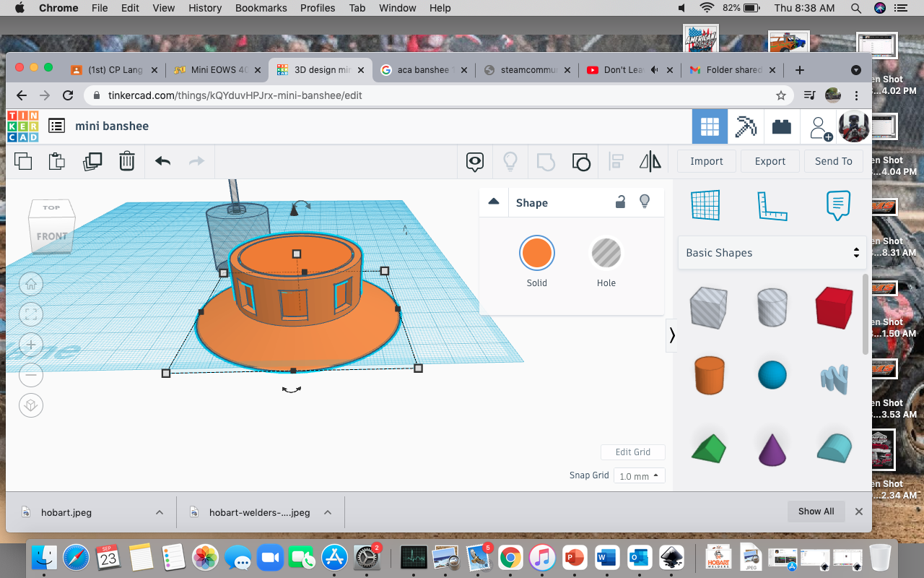Switch to the Mini EOWS tab
The width and height of the screenshot is (924, 578).
pos(217,70)
